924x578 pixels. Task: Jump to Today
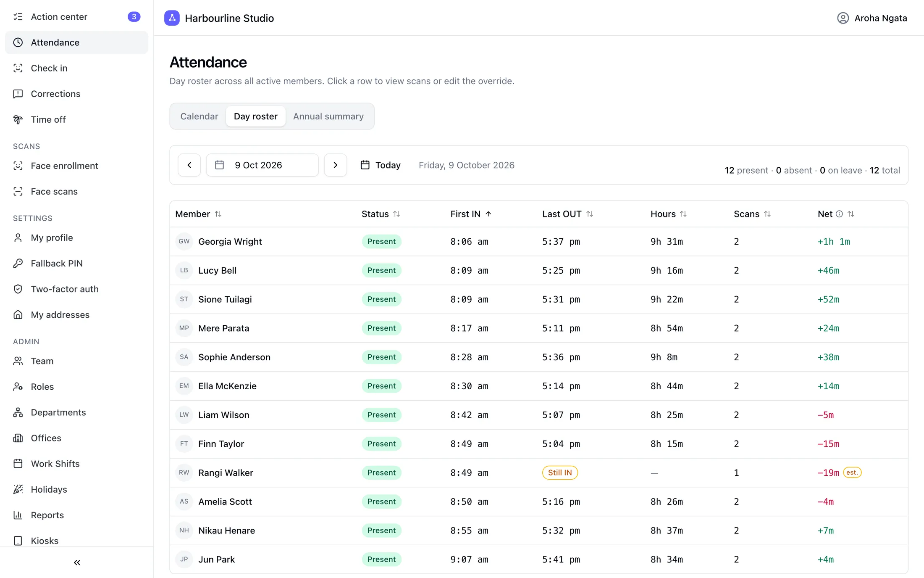381,165
